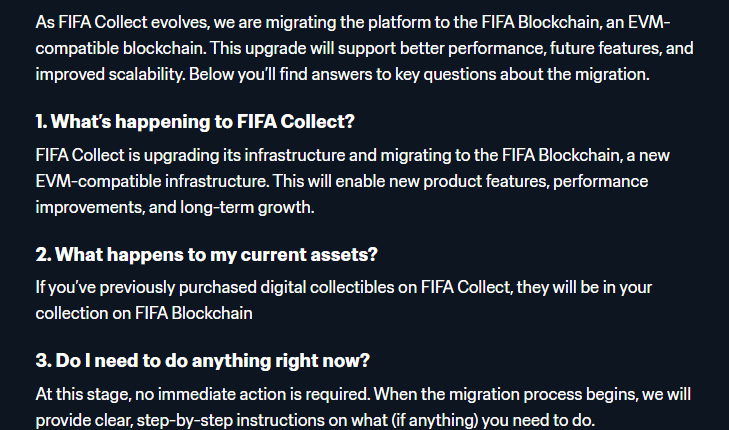Click the words "long-term growth"

266,206
